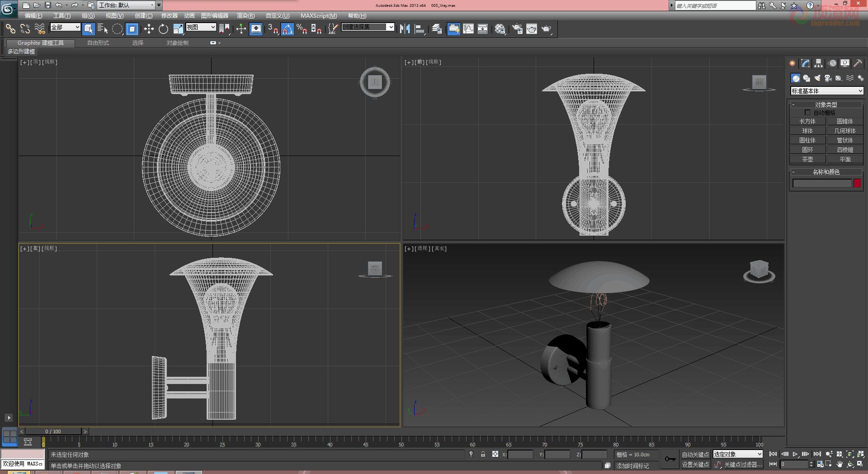Activate the Select Object arrow tool
The height and width of the screenshot is (474, 868).
pyautogui.click(x=89, y=29)
